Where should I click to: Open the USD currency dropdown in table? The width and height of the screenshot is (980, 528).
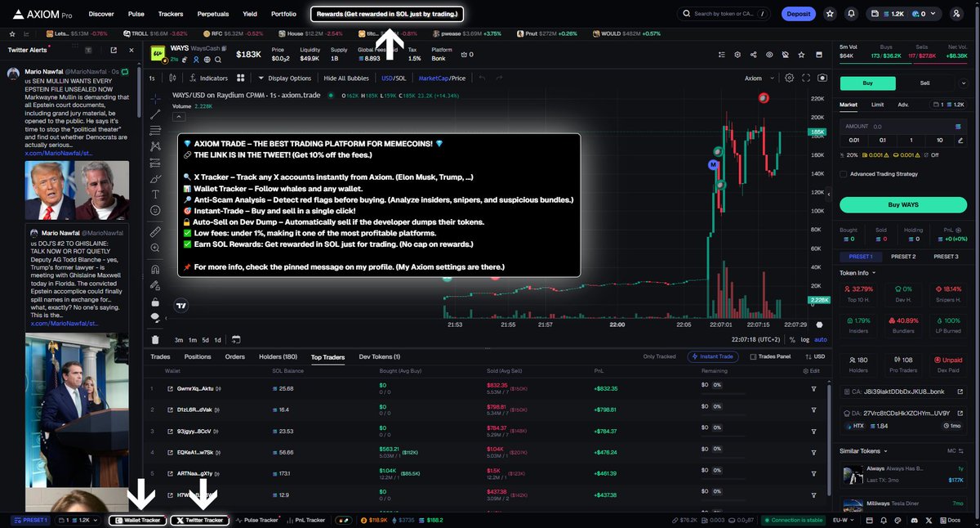pyautogui.click(x=816, y=356)
